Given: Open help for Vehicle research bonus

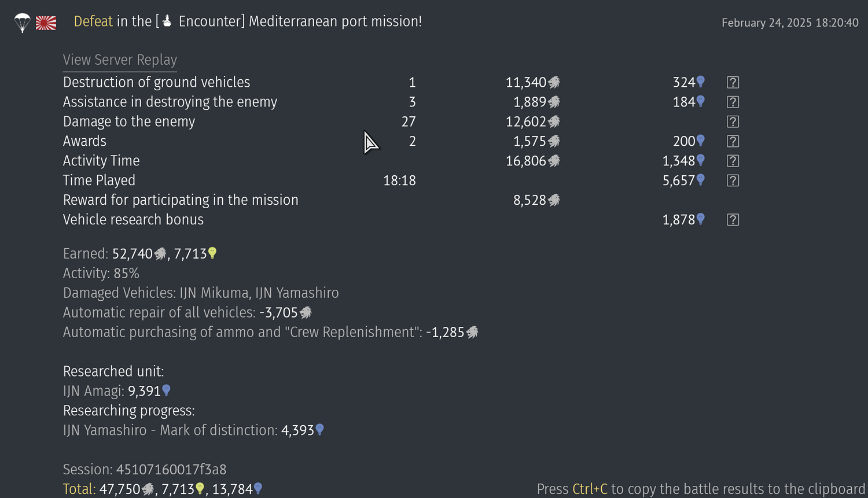Looking at the screenshot, I should (x=733, y=220).
